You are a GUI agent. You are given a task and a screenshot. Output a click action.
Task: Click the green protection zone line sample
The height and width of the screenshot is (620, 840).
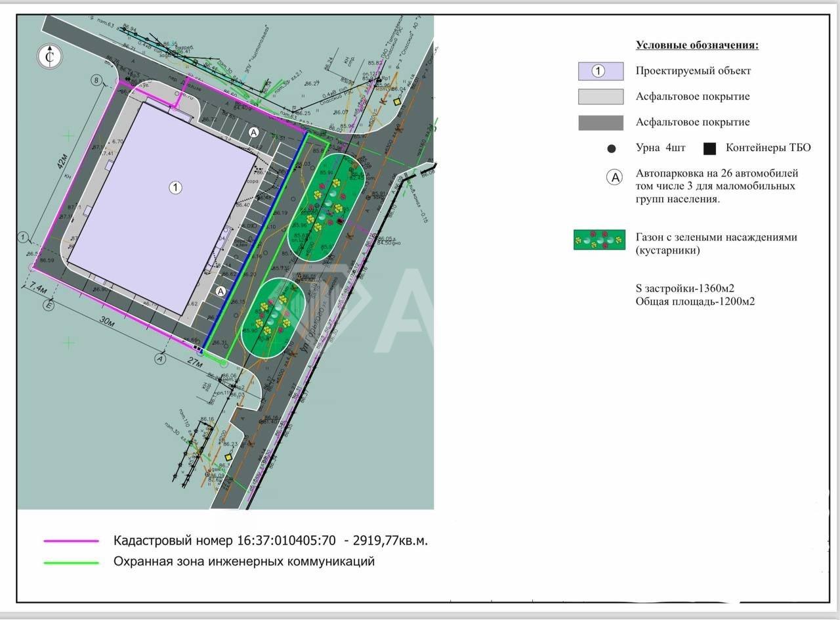(71, 562)
